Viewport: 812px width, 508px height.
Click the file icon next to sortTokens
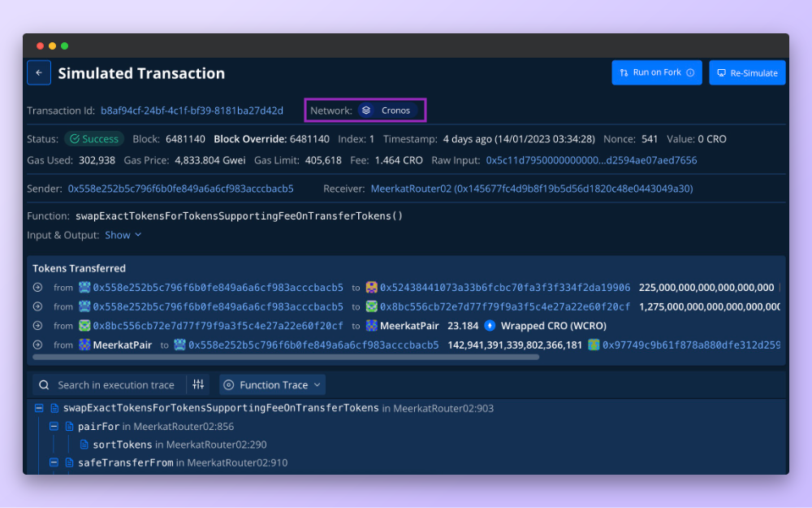[84, 445]
